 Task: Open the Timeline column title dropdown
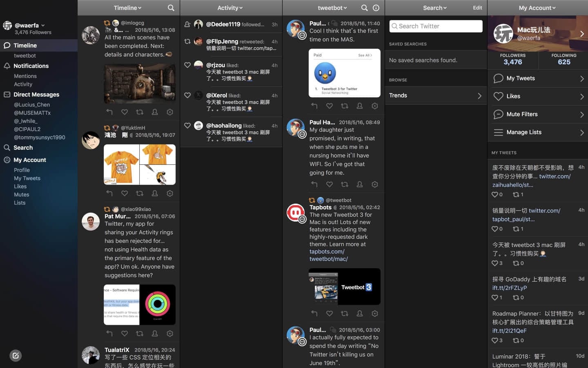pyautogui.click(x=128, y=8)
